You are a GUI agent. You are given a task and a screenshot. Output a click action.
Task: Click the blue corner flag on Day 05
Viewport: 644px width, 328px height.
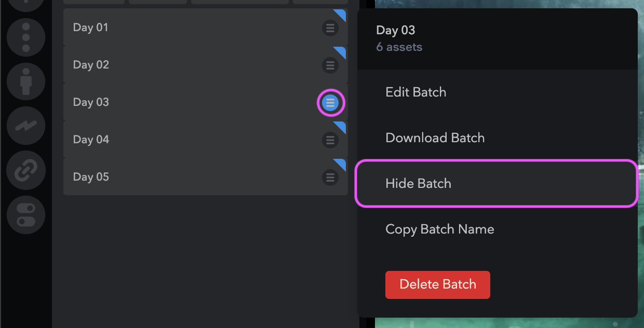pos(342,163)
